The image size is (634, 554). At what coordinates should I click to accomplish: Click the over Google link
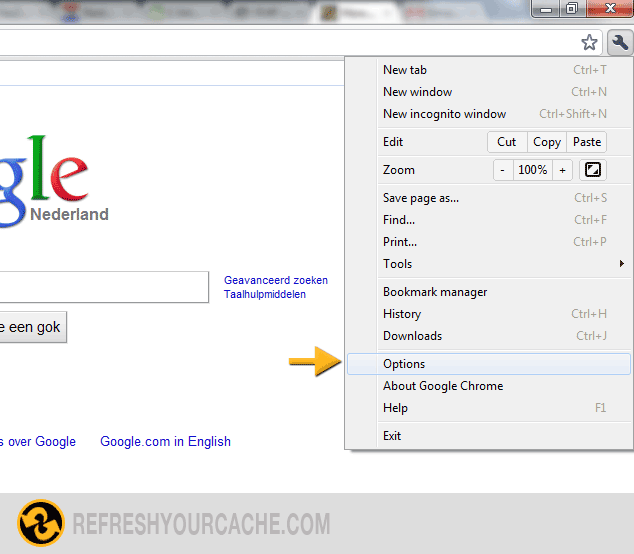38,441
